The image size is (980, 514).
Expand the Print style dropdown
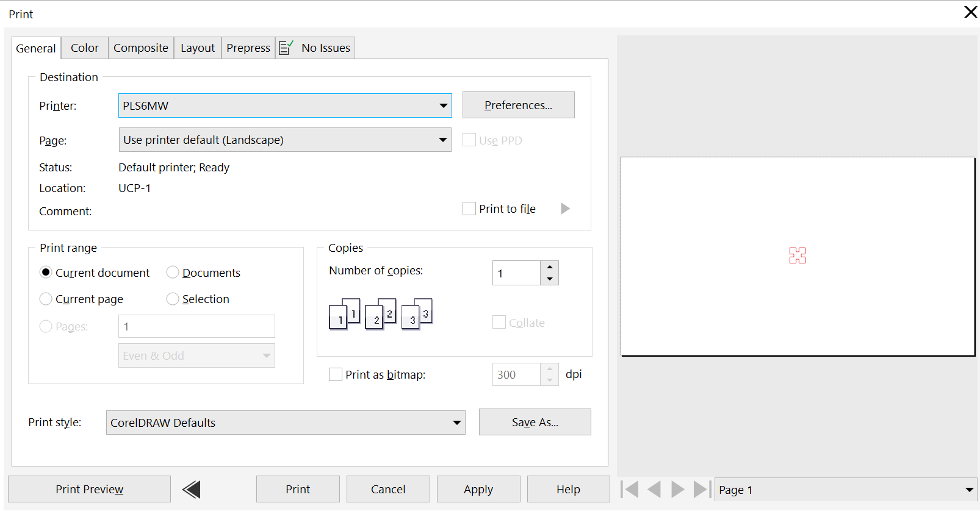456,423
